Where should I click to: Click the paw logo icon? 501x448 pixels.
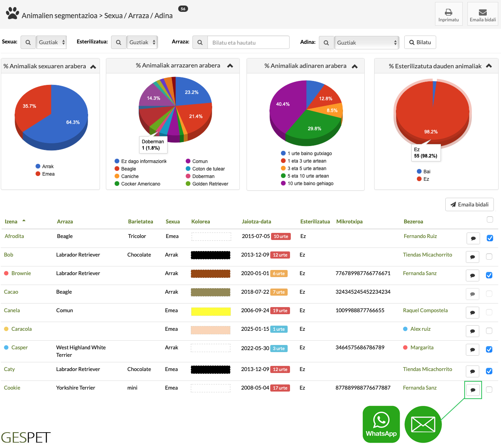pos(13,13)
